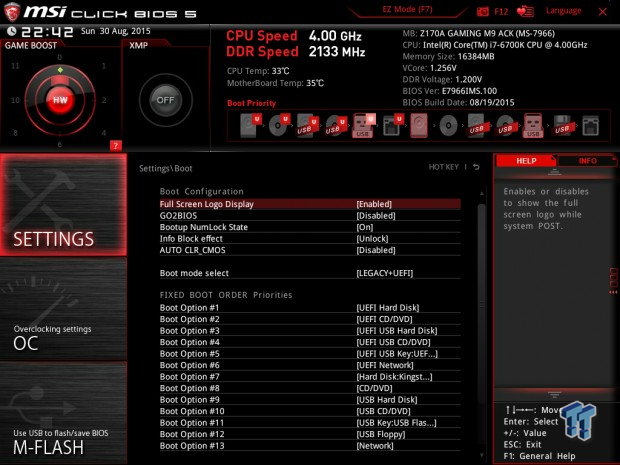Switch to the INFO tab
This screenshot has width=620, height=465.
click(x=587, y=161)
